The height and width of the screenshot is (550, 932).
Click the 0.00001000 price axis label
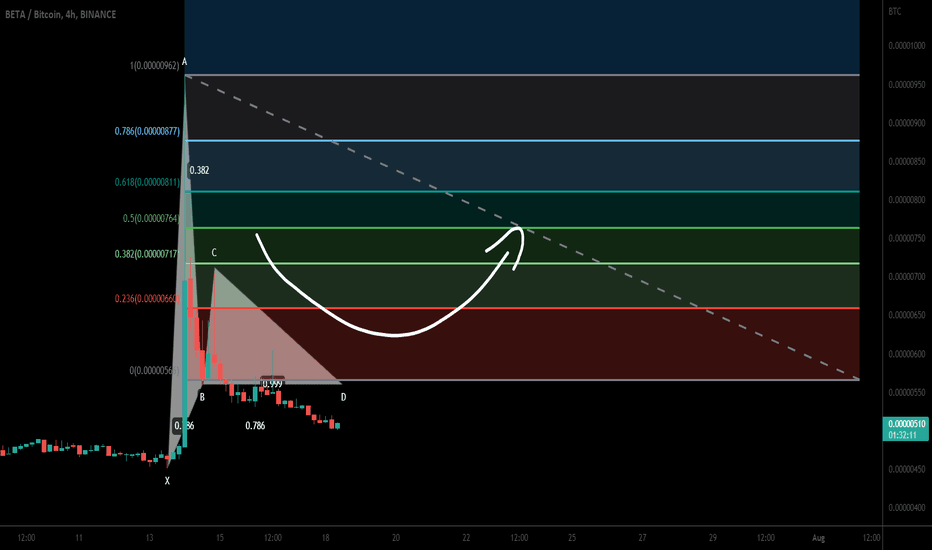point(906,46)
